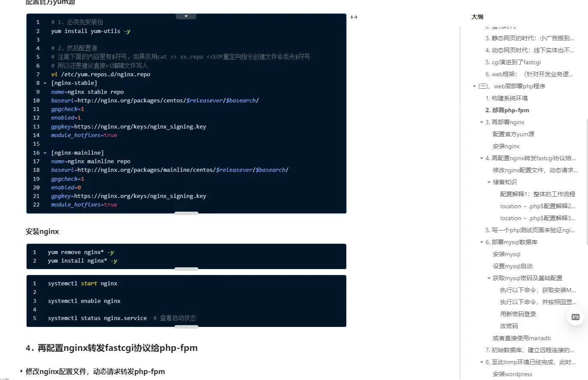588x380 pixels.
Task: Collapse (三)、web层部署php程序 outline section
Action: 474,87
